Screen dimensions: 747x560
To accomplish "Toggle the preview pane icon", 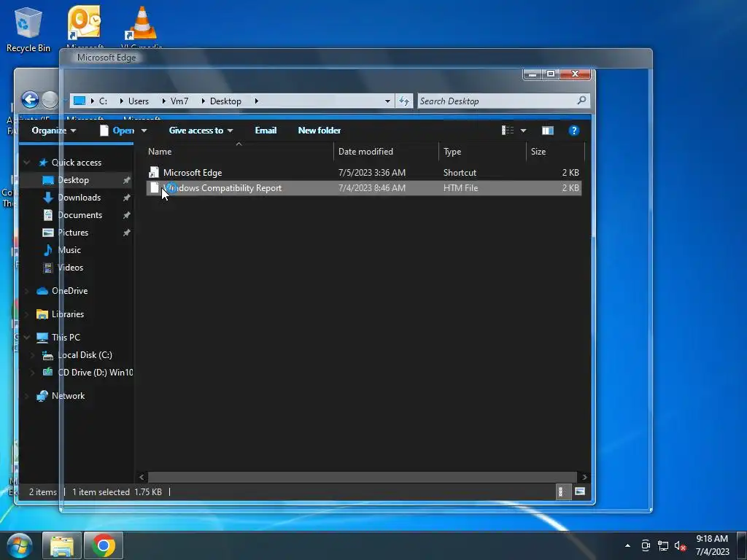I will (547, 131).
